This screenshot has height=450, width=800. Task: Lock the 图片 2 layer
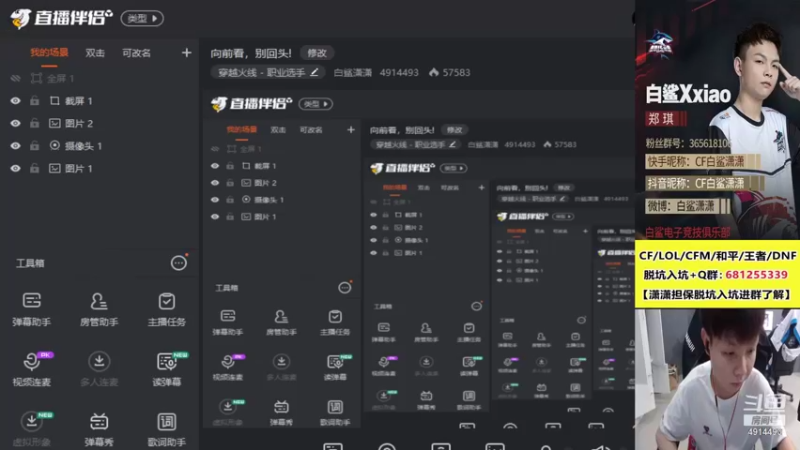click(34, 123)
